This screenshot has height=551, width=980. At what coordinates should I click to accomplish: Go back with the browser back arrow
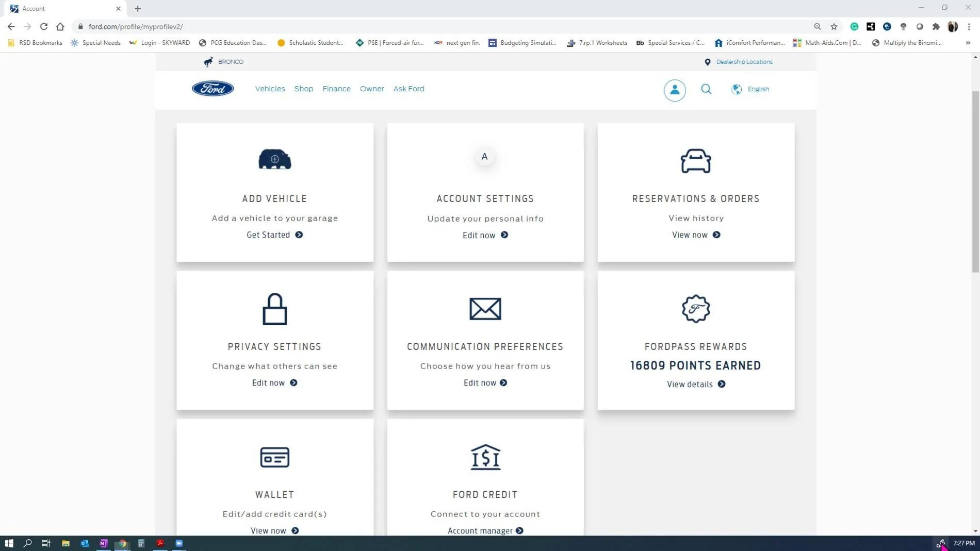11,26
